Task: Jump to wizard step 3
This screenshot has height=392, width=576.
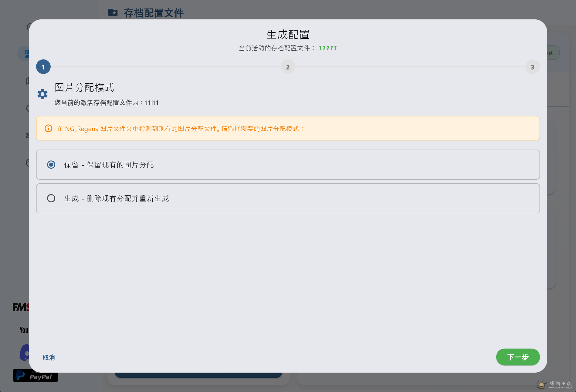Action: [x=533, y=67]
